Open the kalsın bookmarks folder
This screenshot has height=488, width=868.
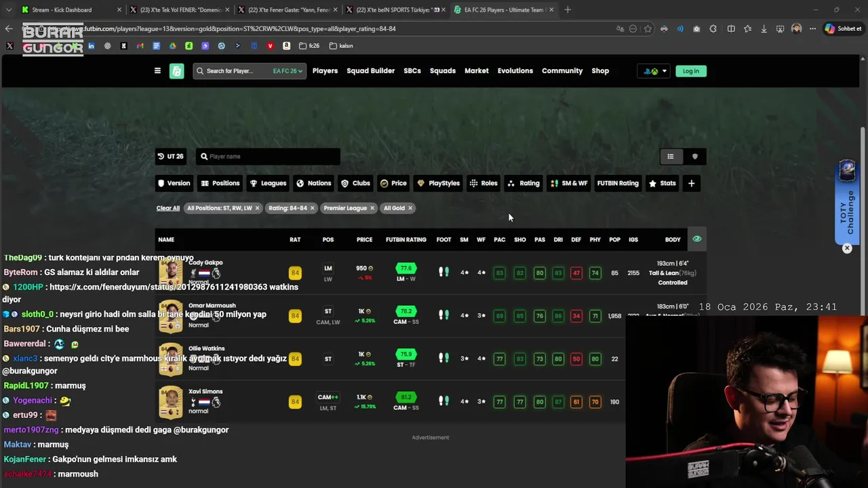(342, 46)
